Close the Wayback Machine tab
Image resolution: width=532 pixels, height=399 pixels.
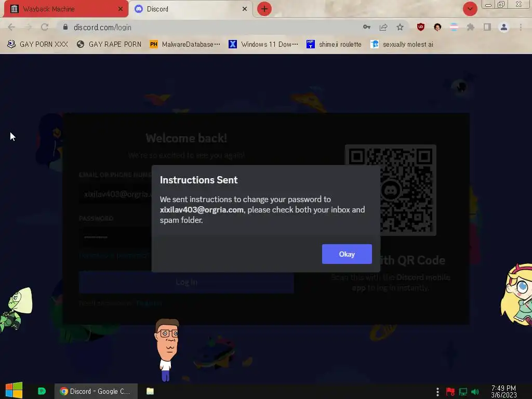120,9
